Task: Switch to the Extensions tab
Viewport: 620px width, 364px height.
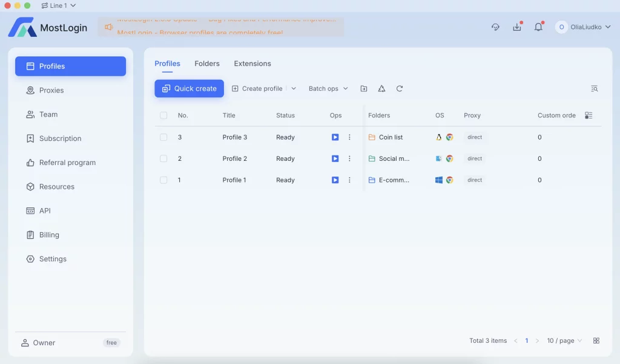Action: click(x=252, y=63)
